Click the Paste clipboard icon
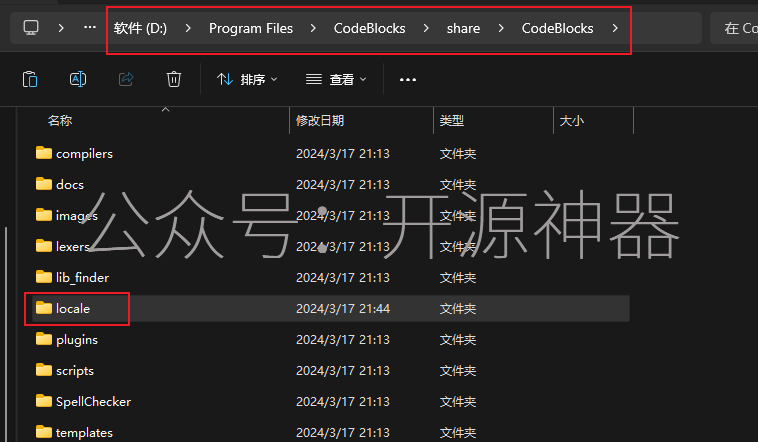Image resolution: width=758 pixels, height=442 pixels. point(30,79)
